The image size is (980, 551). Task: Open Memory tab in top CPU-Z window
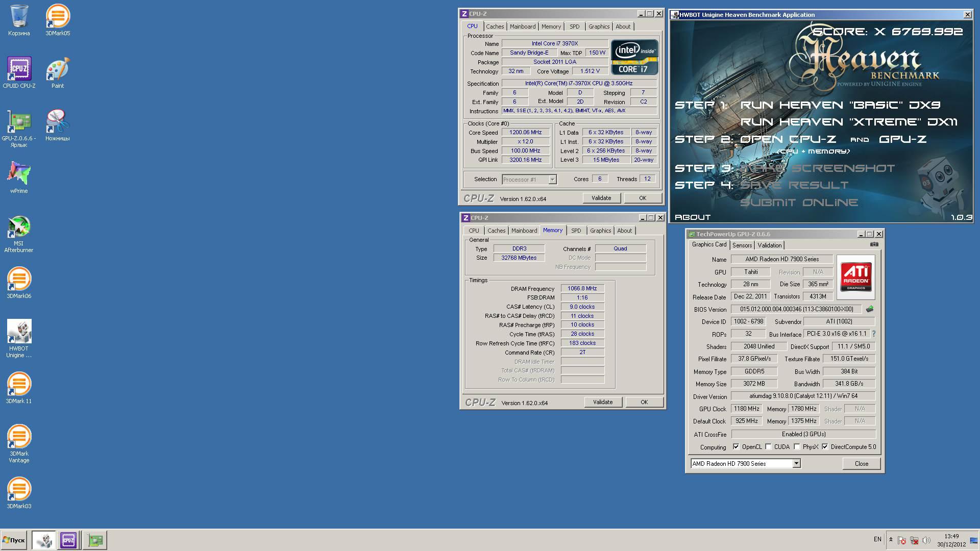[x=551, y=27]
